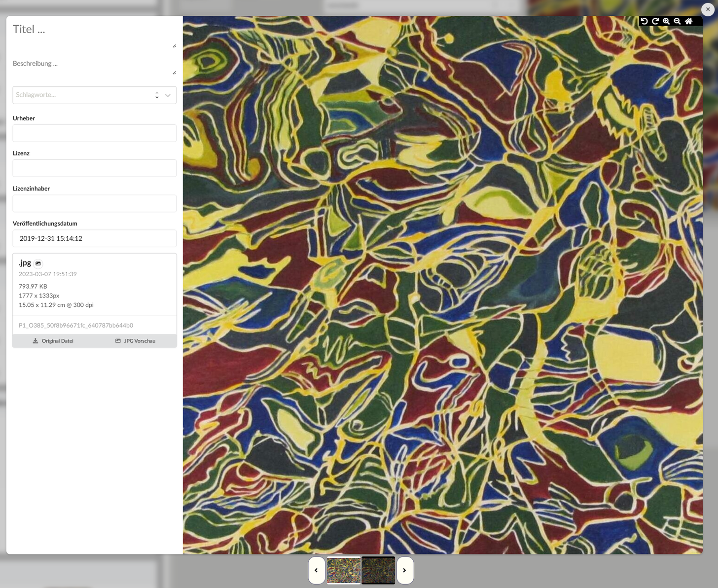
Task: Zoom into the artwork image
Action: [666, 21]
